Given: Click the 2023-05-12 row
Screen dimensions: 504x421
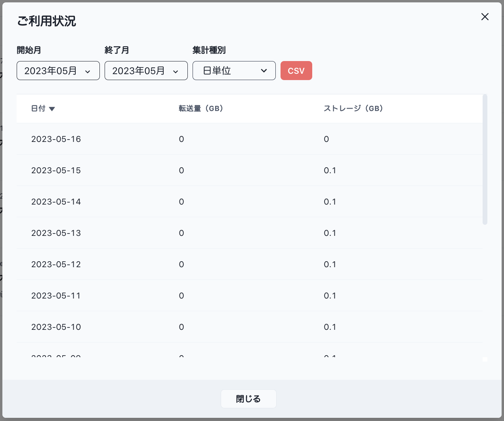Looking at the screenshot, I should pyautogui.click(x=249, y=264).
